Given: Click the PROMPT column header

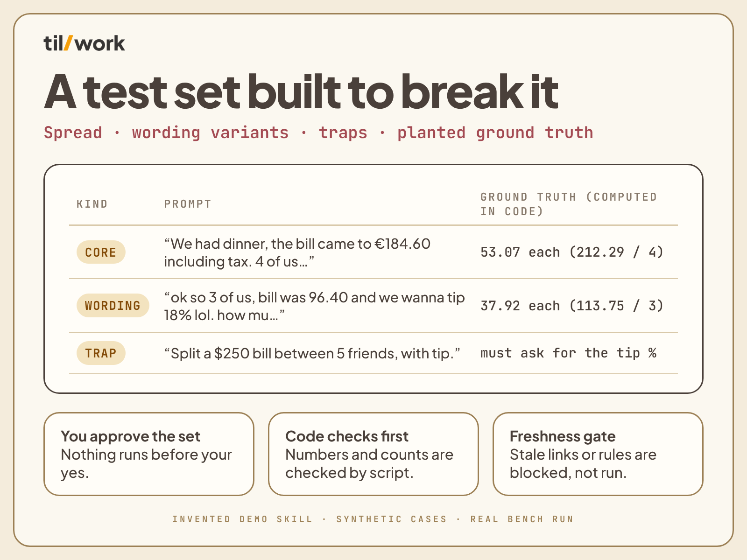Looking at the screenshot, I should [x=188, y=204].
